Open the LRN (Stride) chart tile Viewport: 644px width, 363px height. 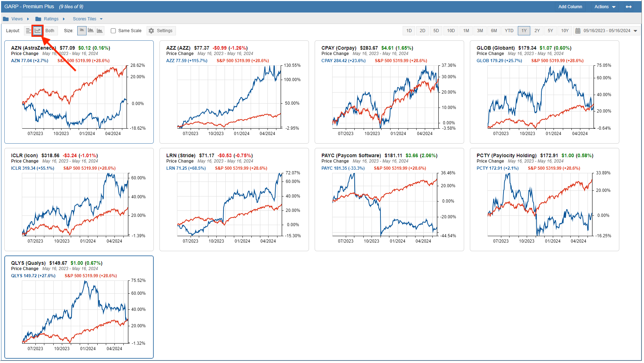point(234,199)
